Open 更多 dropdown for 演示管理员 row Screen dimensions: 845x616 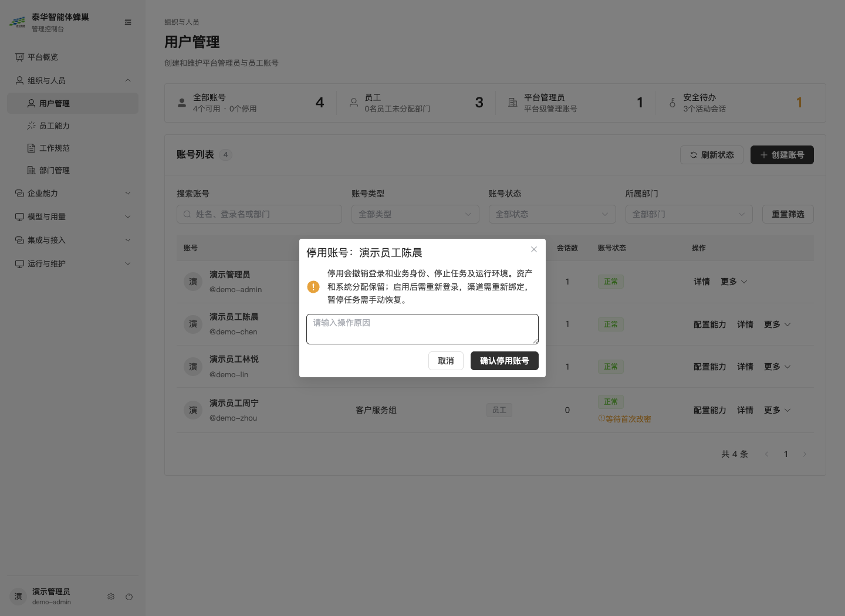click(x=734, y=282)
